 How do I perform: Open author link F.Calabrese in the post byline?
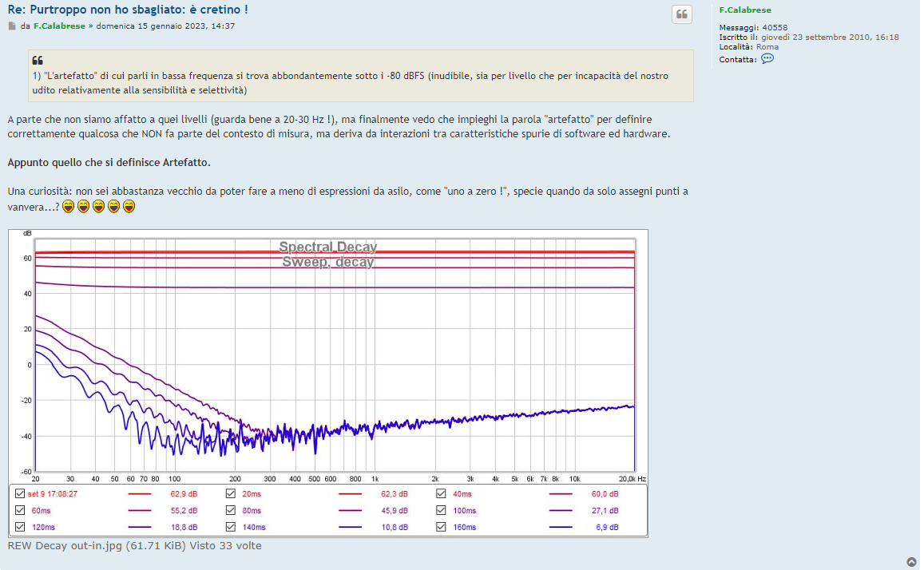(x=60, y=26)
